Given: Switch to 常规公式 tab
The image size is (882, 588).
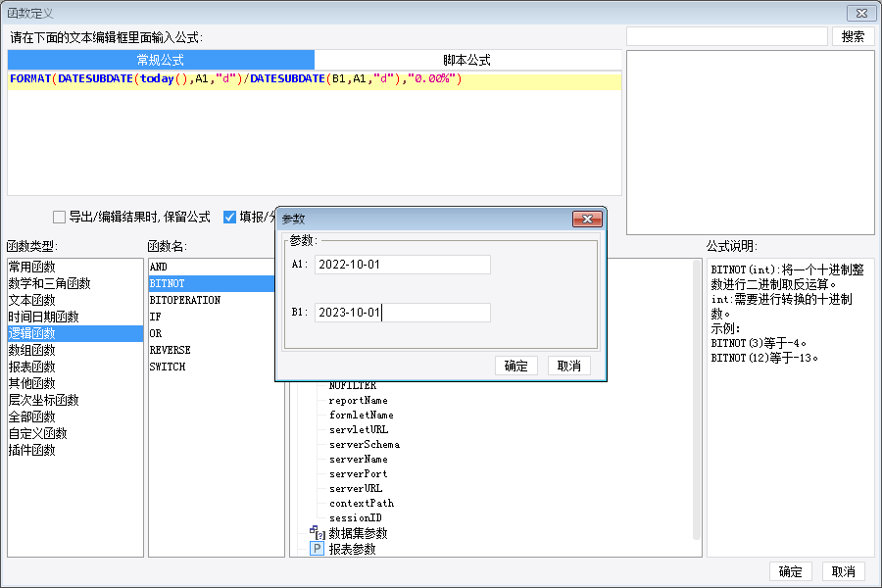Looking at the screenshot, I should [x=161, y=60].
